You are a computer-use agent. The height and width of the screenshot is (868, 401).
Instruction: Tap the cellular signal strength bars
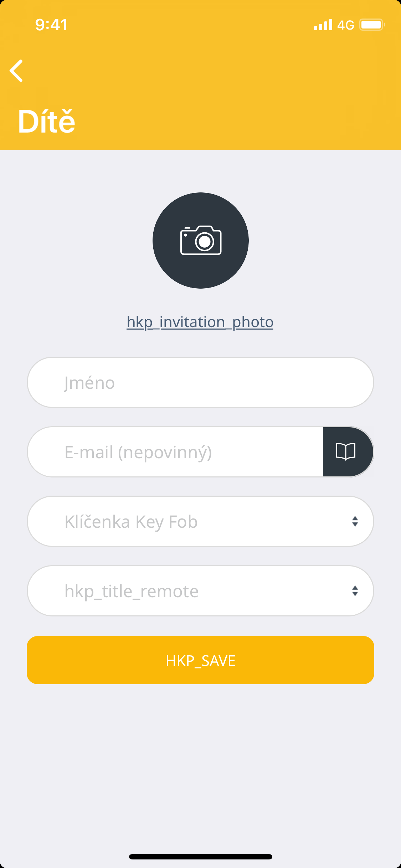click(x=323, y=25)
